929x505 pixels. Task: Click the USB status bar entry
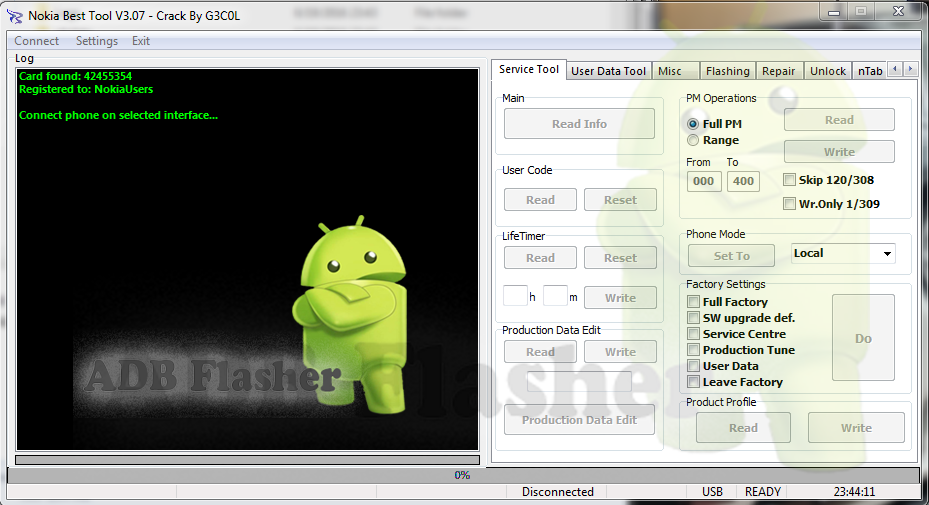tap(712, 492)
